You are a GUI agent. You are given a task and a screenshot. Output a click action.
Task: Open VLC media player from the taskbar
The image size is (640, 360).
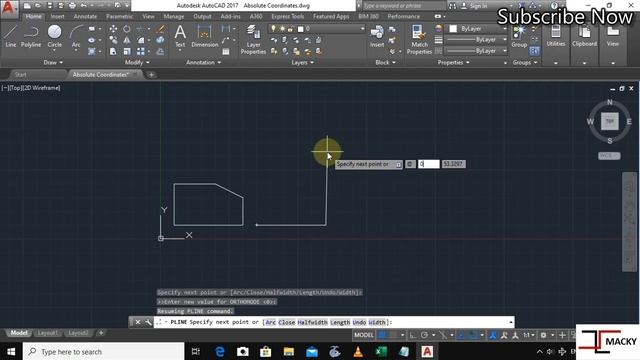tap(358, 351)
